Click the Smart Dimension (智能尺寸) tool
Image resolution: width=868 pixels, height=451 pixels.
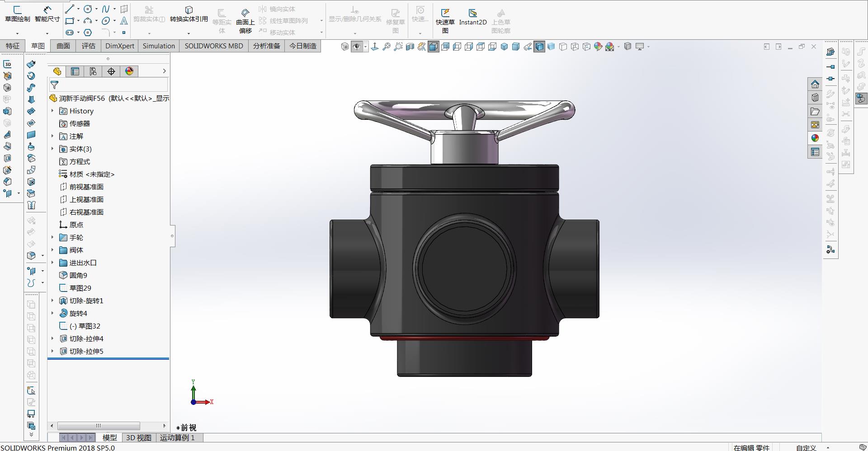(x=47, y=14)
